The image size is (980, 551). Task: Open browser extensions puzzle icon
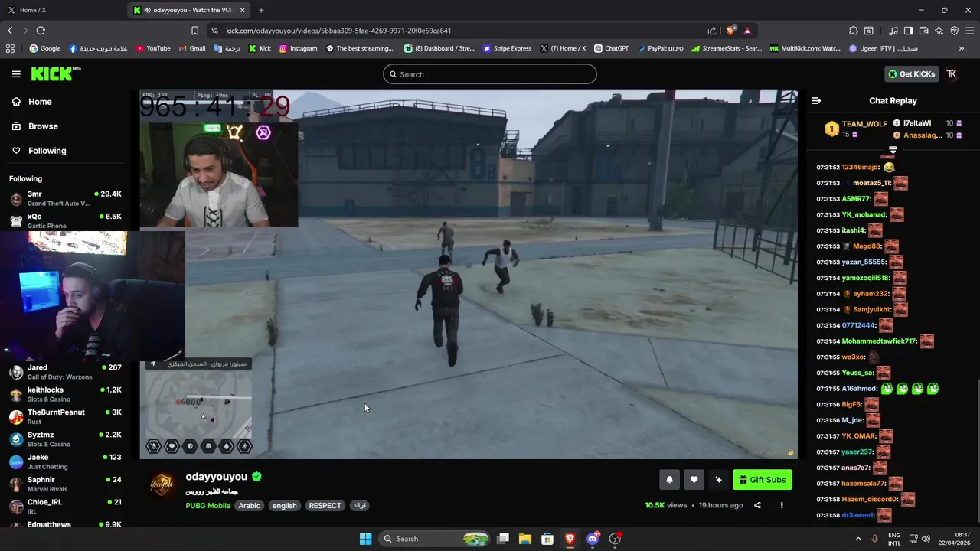pos(854,31)
